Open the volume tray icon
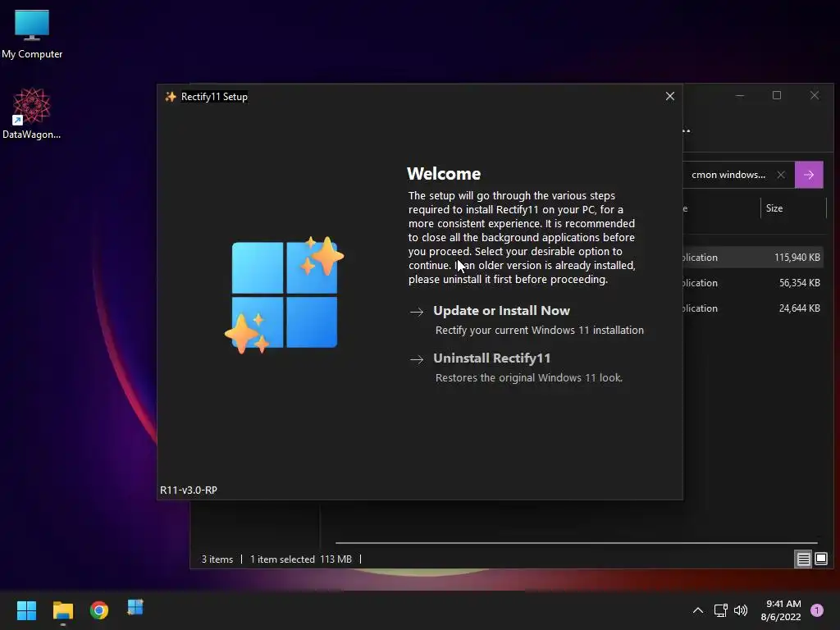The height and width of the screenshot is (630, 840). (x=741, y=610)
